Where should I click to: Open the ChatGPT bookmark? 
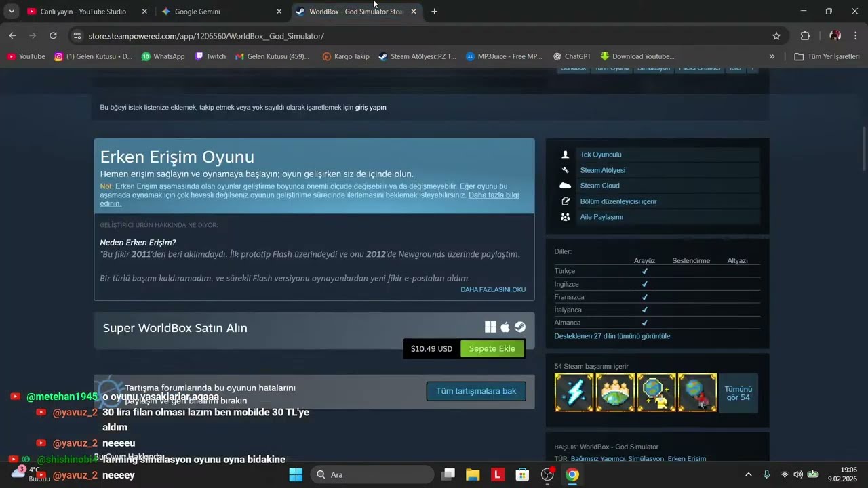572,56
